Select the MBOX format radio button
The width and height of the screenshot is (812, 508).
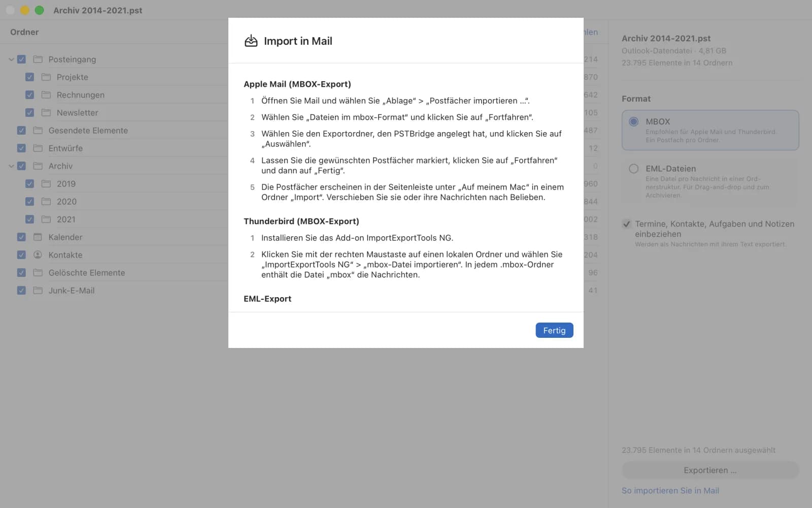tap(633, 122)
